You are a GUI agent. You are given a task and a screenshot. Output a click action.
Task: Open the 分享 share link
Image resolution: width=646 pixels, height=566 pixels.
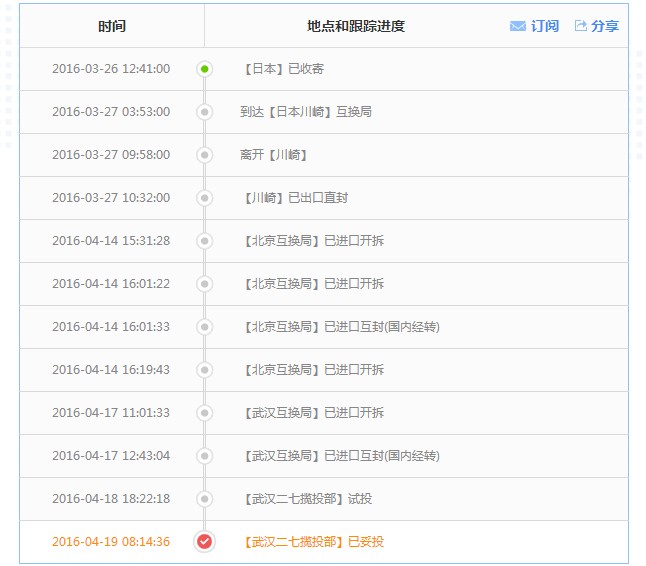(605, 26)
